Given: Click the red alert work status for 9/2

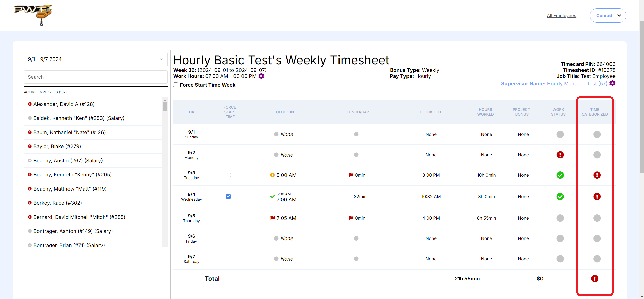Looking at the screenshot, I should (x=560, y=155).
